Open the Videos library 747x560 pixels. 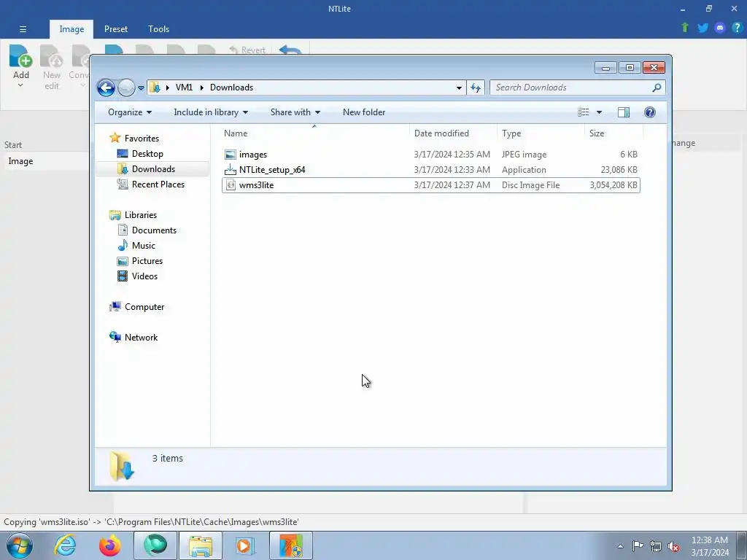pos(144,276)
